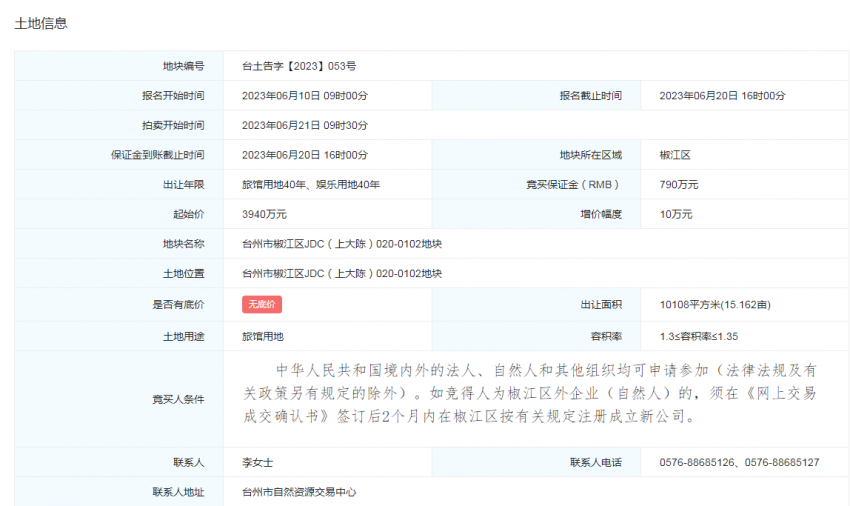The height and width of the screenshot is (506, 850).
Task: Click the 竞买保证金（RMB） label
Action: [x=574, y=185]
